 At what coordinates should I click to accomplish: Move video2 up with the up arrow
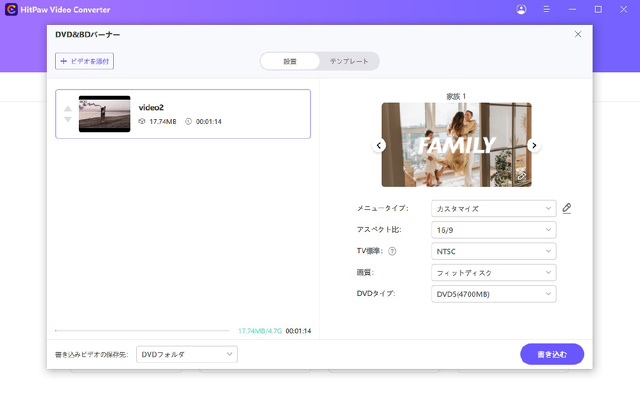[68, 109]
